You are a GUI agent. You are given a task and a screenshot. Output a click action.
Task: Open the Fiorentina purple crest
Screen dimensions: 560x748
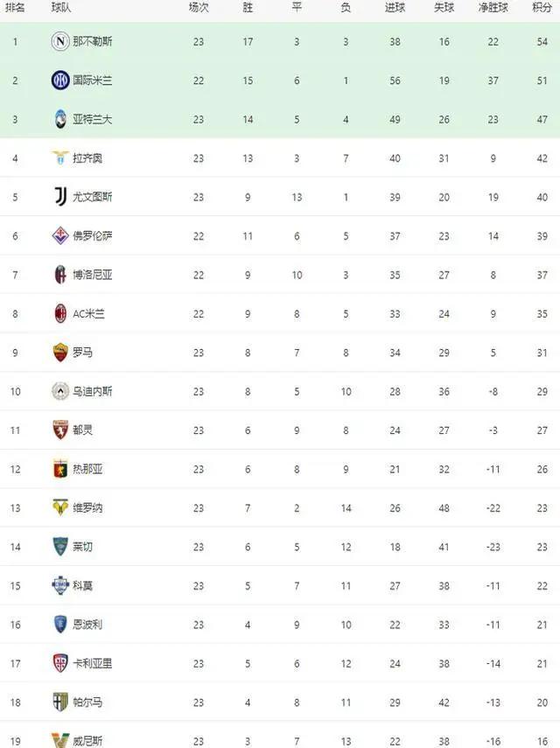coord(60,235)
